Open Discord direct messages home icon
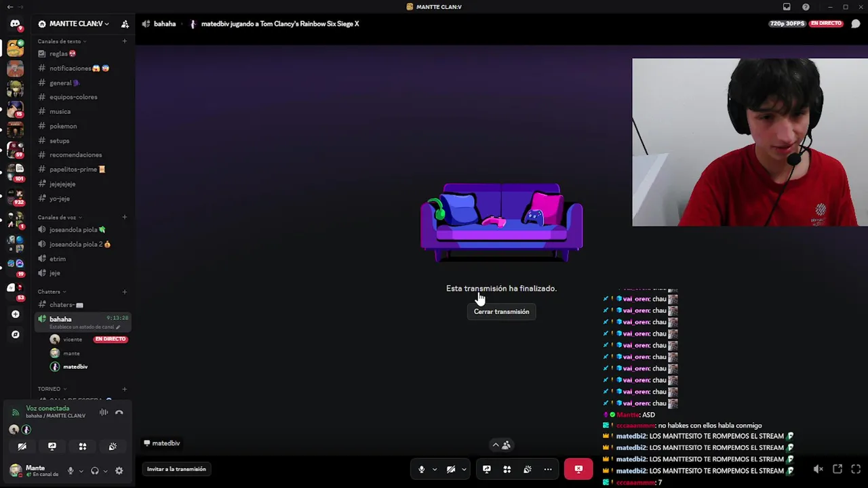The width and height of the screenshot is (868, 488). pyautogui.click(x=15, y=24)
